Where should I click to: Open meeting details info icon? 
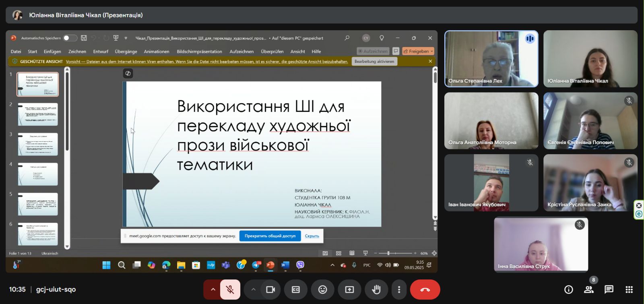tap(568, 290)
